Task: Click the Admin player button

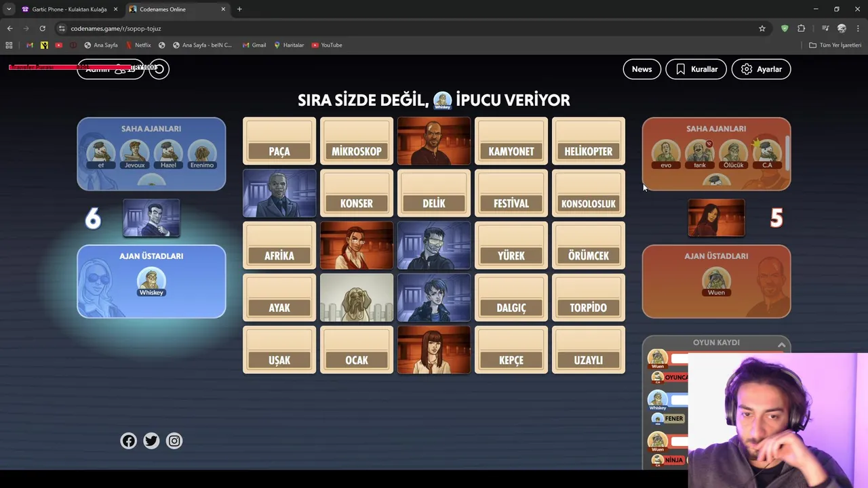Action: pyautogui.click(x=110, y=69)
